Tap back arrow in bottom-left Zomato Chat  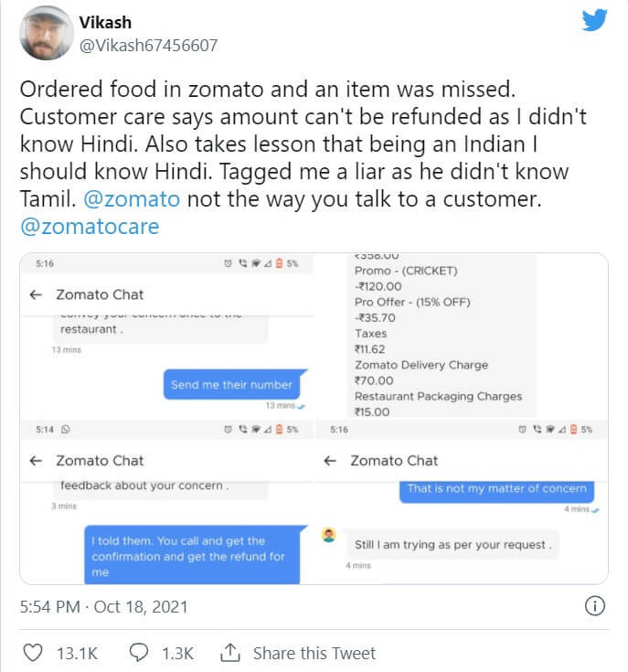pos(36,461)
